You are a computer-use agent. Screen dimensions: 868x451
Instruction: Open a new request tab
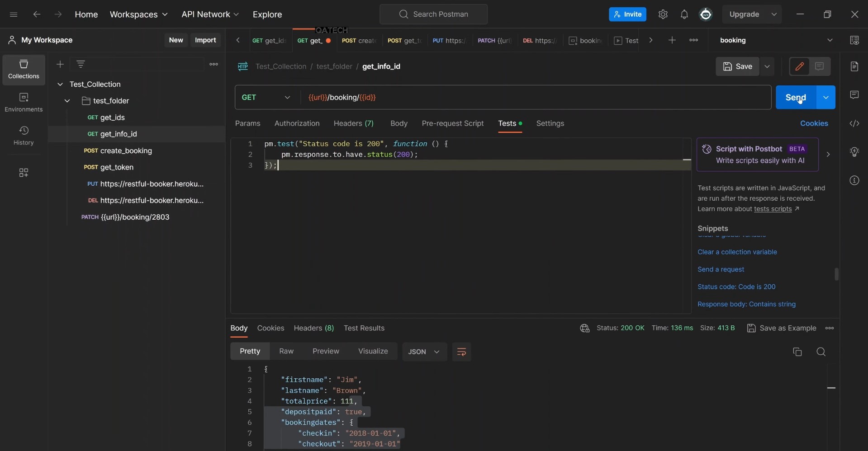(x=672, y=40)
